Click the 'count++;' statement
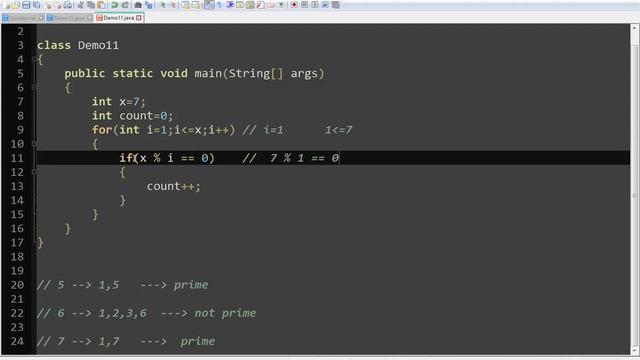 click(x=174, y=186)
